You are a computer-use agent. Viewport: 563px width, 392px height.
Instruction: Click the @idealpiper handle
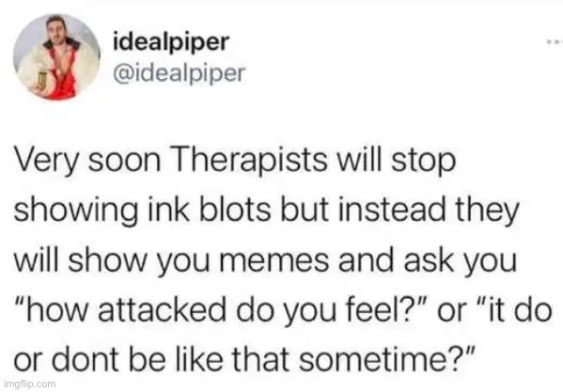click(179, 74)
